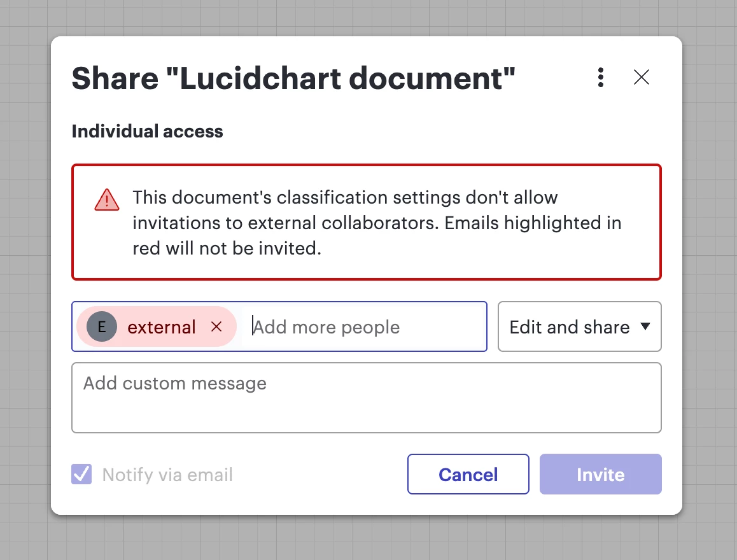Click the Invite button

600,474
